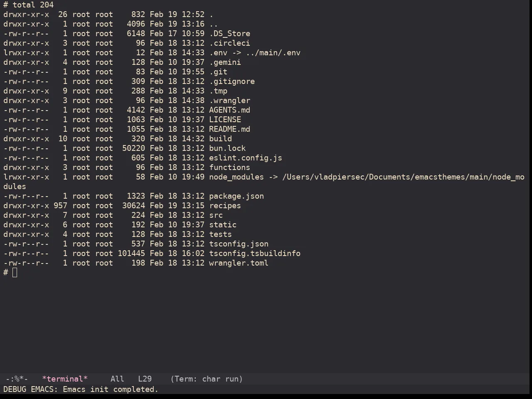Click the .circleci directory entry
The width and height of the screenshot is (532, 399).
229,43
